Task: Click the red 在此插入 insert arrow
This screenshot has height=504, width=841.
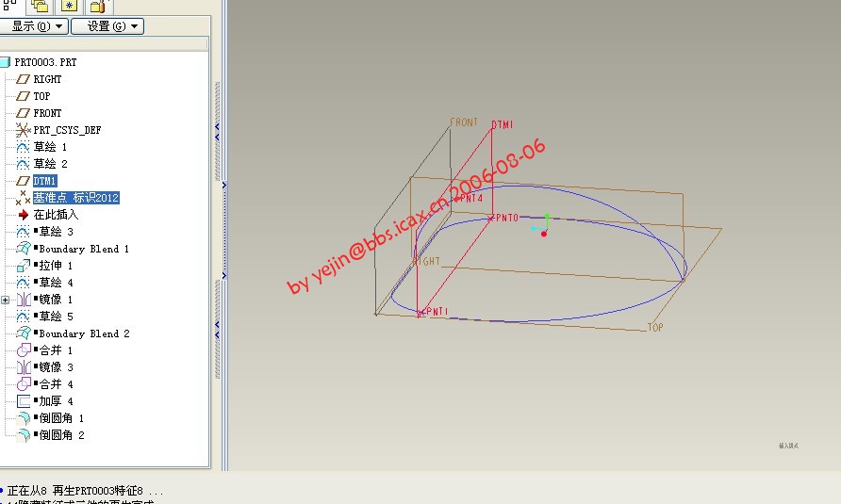Action: (x=23, y=215)
